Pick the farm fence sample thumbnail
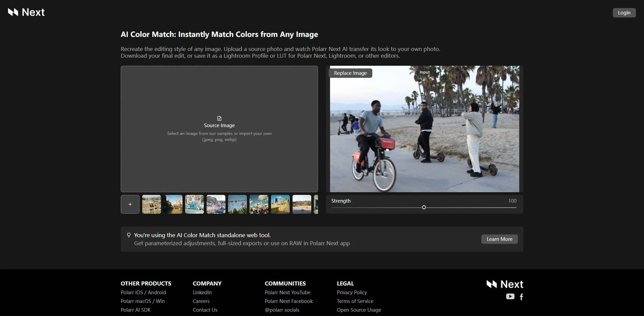The width and height of the screenshot is (644, 316). click(x=152, y=204)
